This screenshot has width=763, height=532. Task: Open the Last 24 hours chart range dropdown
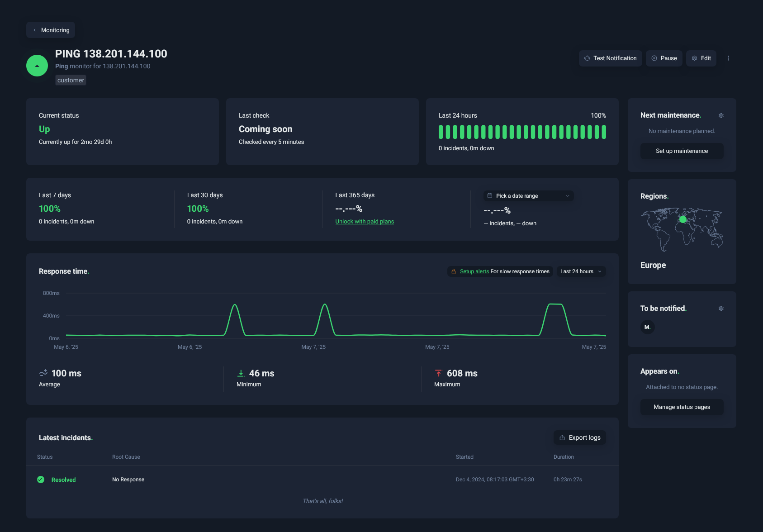[x=581, y=271]
